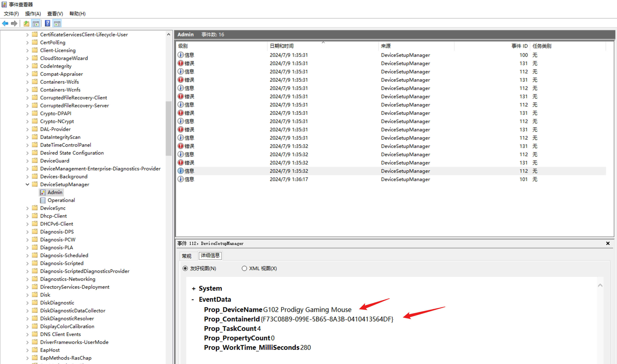Viewport: 617px width, 364px height.
Task: Click the blue Help question mark icon
Action: (x=48, y=23)
